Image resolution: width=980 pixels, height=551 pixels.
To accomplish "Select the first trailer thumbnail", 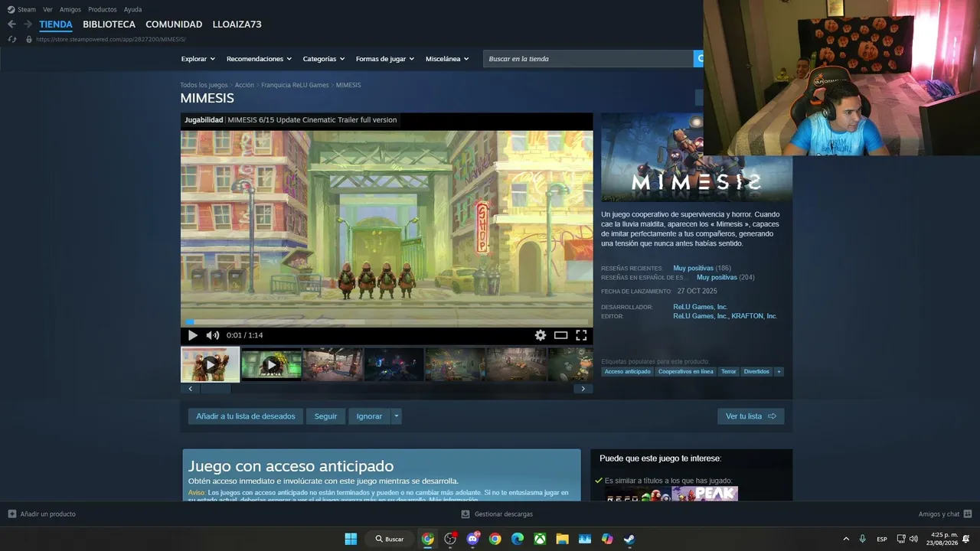I will [210, 364].
